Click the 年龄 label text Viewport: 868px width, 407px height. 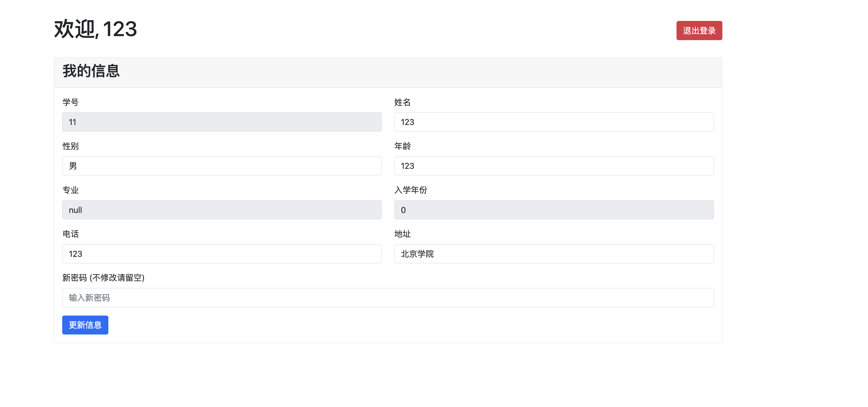click(x=402, y=146)
